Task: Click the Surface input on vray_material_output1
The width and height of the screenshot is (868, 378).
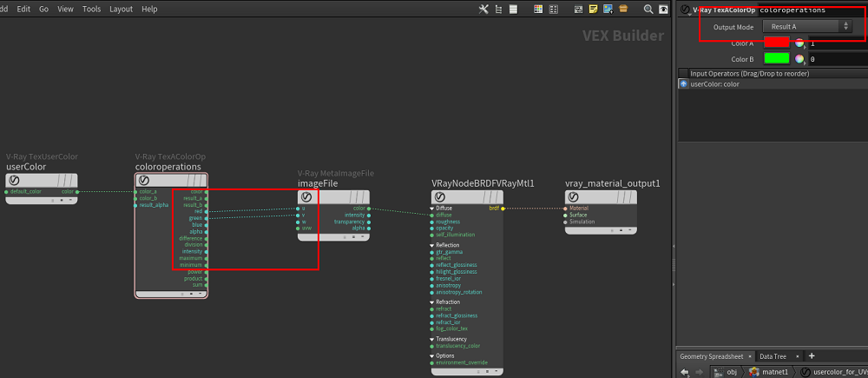Action: click(565, 215)
